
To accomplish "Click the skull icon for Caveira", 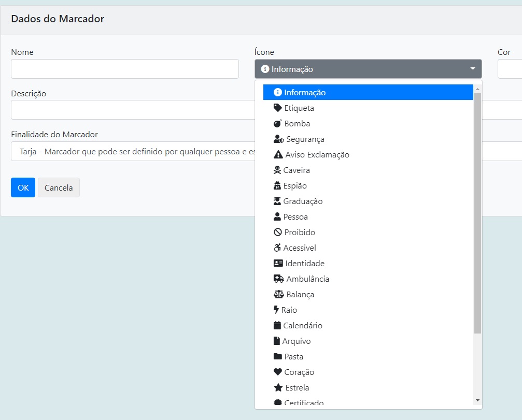I will tap(277, 170).
